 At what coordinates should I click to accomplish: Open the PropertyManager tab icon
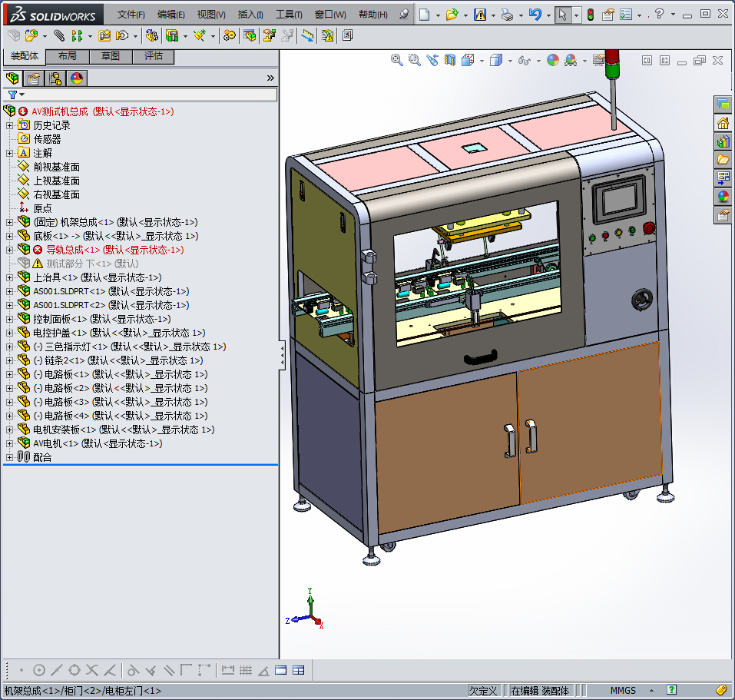point(33,78)
